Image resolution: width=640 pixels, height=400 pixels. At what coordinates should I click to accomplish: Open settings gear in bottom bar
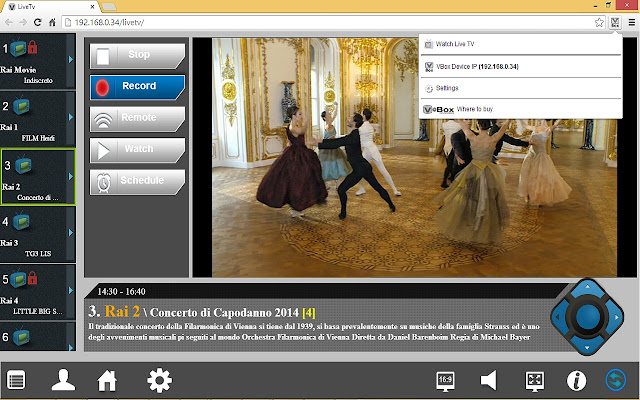tap(160, 380)
